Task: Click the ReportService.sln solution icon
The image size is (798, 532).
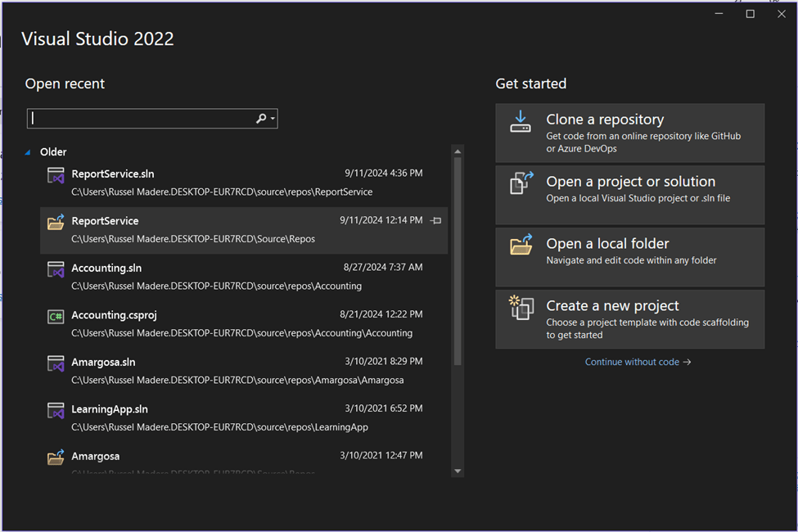Action: (56, 176)
